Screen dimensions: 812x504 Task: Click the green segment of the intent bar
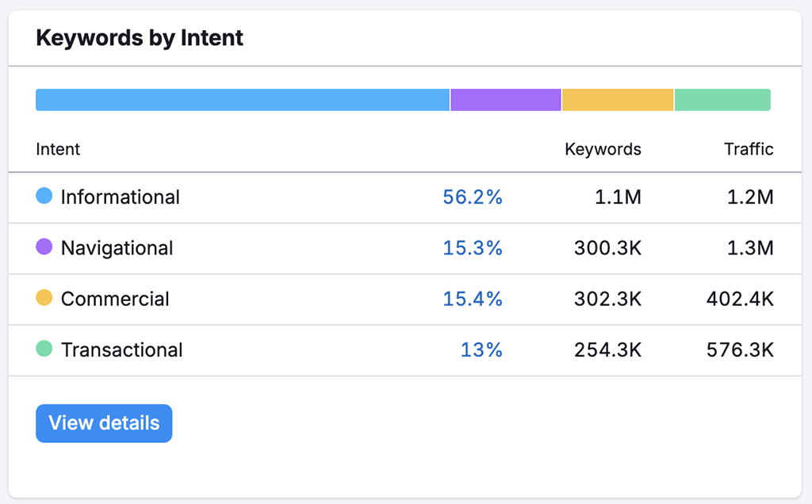tap(722, 99)
